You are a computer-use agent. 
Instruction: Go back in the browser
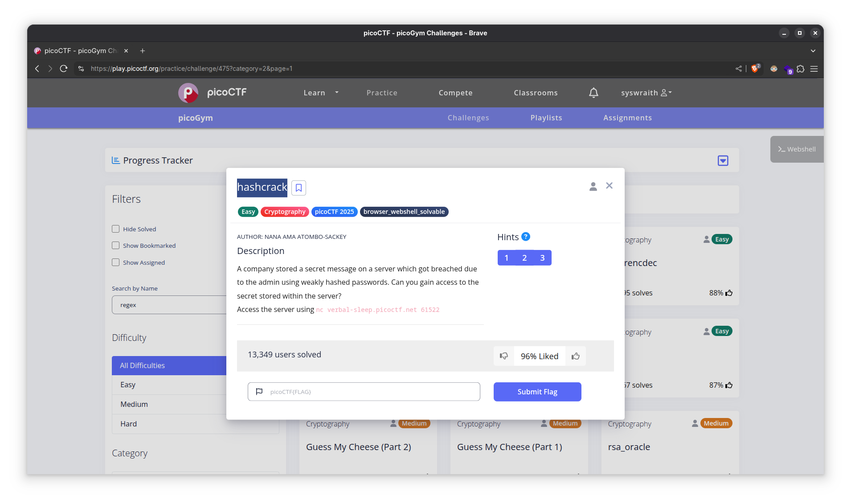coord(37,69)
